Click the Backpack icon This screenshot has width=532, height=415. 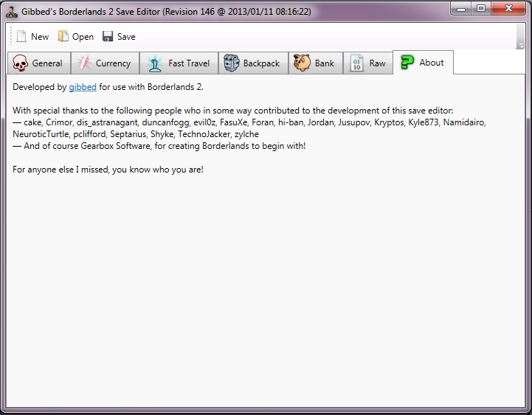232,63
